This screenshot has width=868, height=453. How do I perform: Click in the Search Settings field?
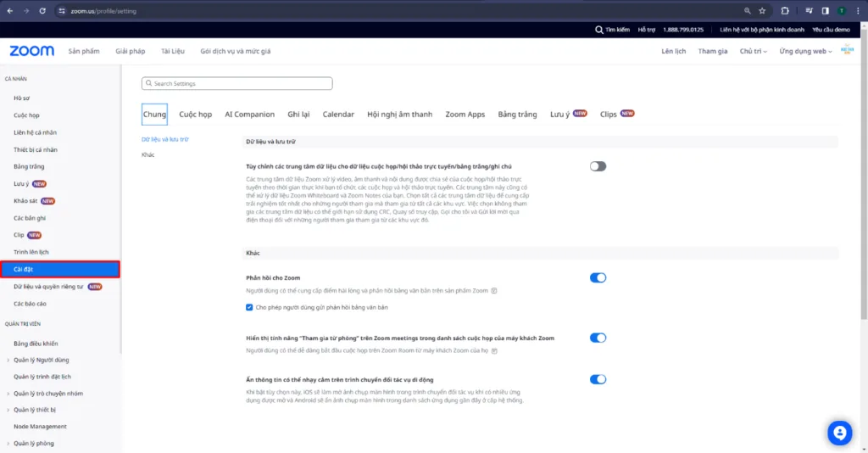237,84
